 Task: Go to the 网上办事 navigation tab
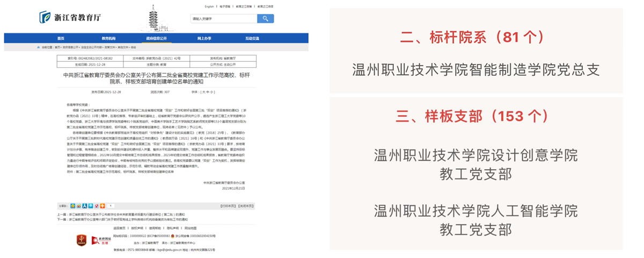204,39
